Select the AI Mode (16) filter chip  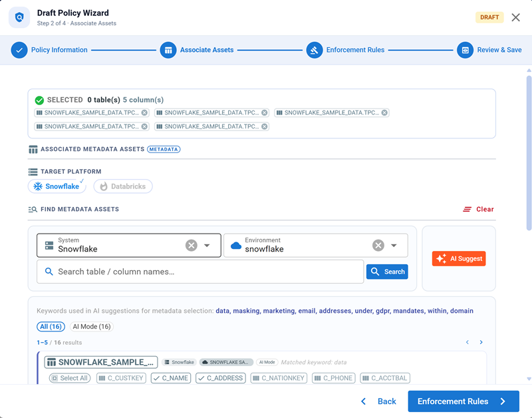click(x=92, y=327)
